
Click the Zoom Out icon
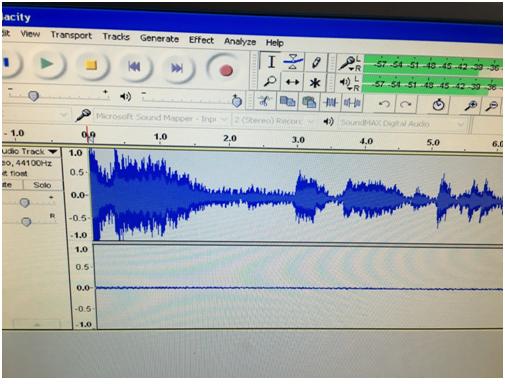(x=491, y=106)
